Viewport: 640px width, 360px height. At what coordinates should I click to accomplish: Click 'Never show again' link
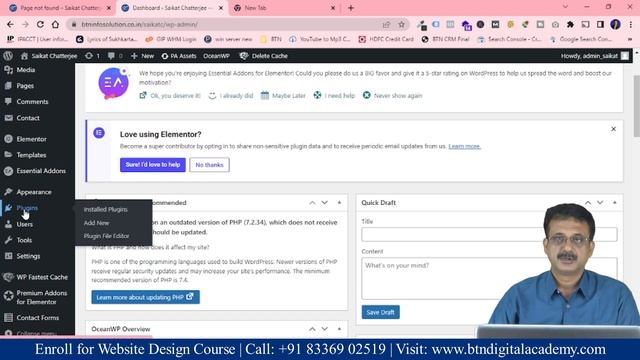(x=393, y=96)
